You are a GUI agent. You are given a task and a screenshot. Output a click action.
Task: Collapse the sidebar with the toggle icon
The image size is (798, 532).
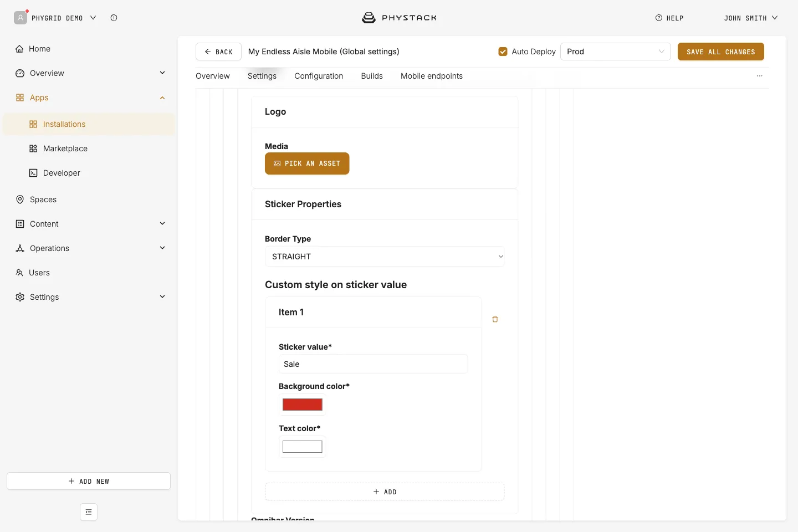click(89, 512)
